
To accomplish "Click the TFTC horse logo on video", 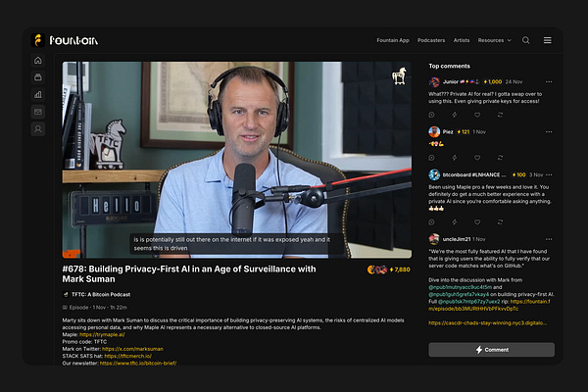I will click(400, 75).
